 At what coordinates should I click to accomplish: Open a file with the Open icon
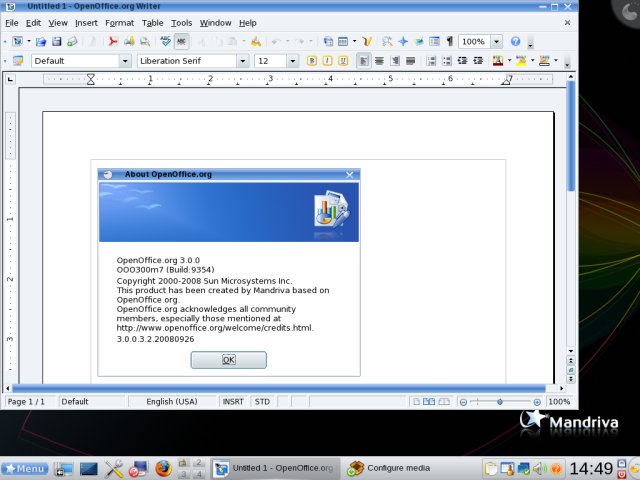click(41, 41)
